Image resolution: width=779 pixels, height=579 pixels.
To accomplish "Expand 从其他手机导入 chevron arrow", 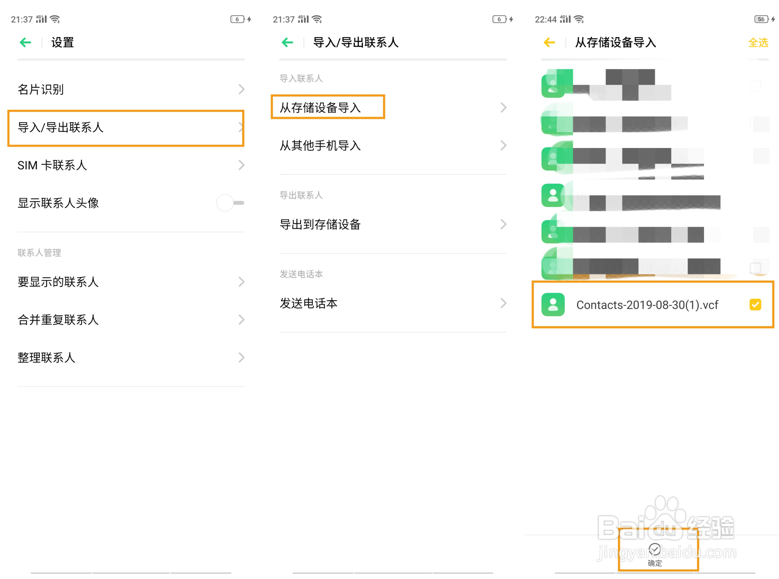I will pyautogui.click(x=503, y=146).
